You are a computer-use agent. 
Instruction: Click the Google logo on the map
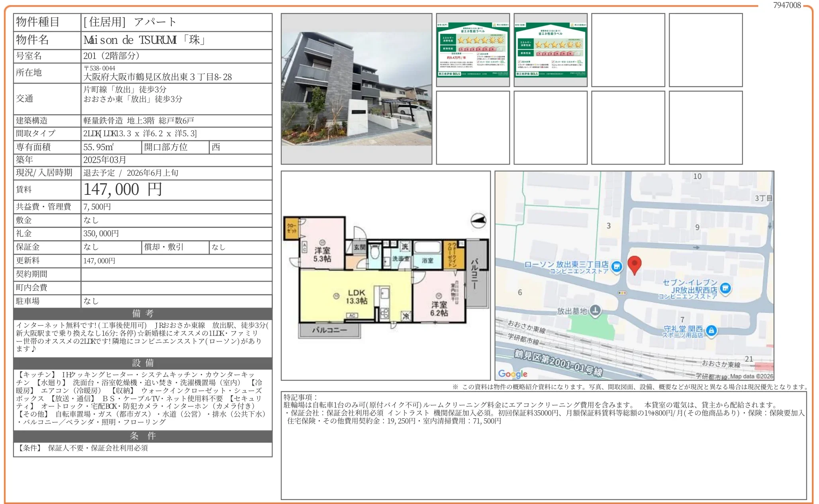(x=513, y=374)
